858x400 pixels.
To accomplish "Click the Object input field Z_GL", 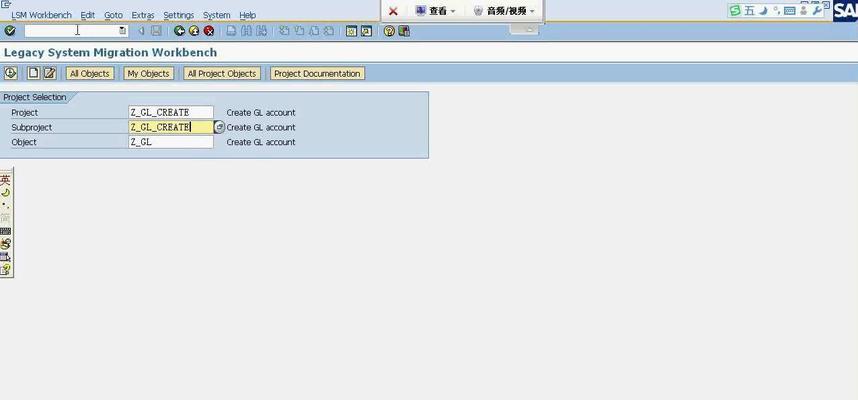I will (171, 142).
